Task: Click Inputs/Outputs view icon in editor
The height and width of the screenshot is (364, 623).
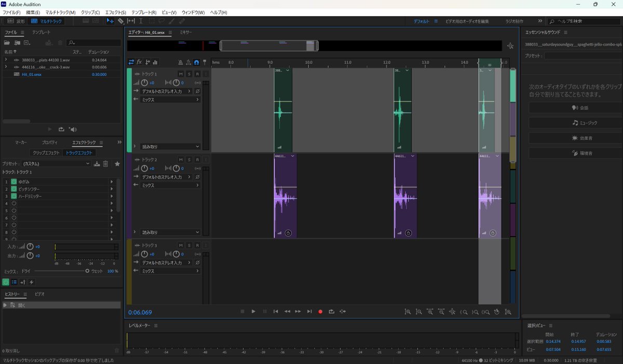Action: (131, 62)
